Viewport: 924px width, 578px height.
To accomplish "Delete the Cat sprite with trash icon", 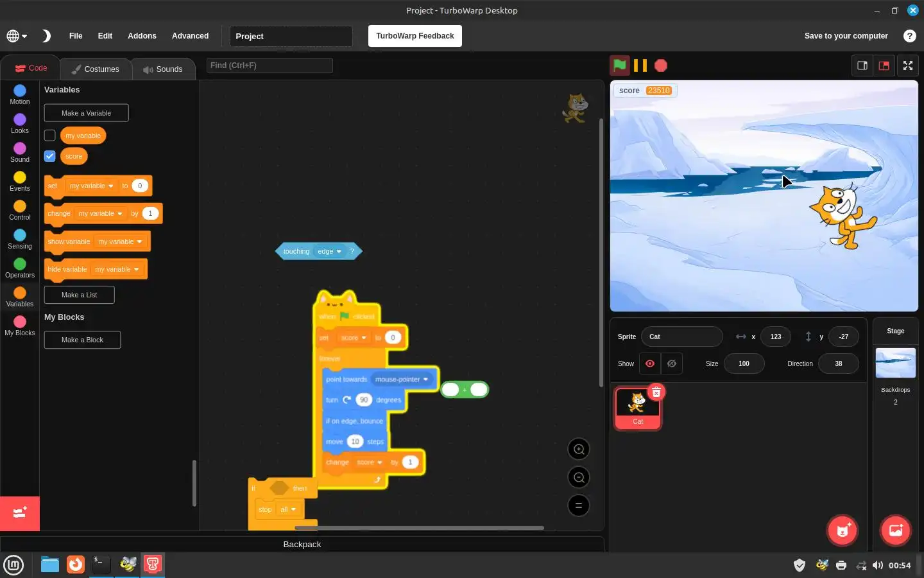I will 656,392.
